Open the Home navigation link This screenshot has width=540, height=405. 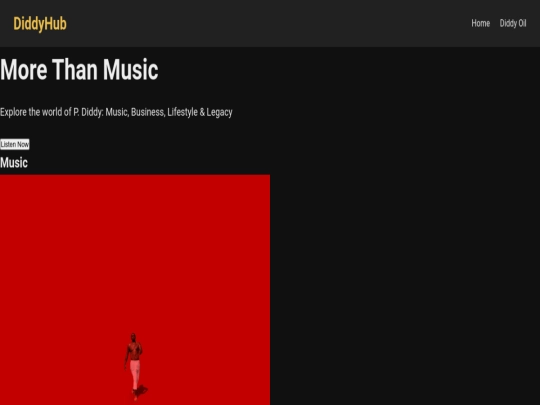coord(480,23)
